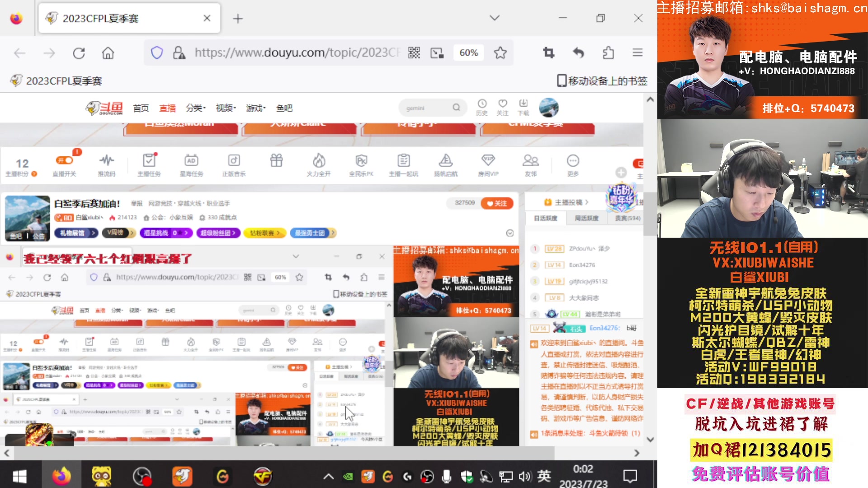868x488 pixels.
Task: Click the douyu.com URL address bar
Action: [297, 53]
